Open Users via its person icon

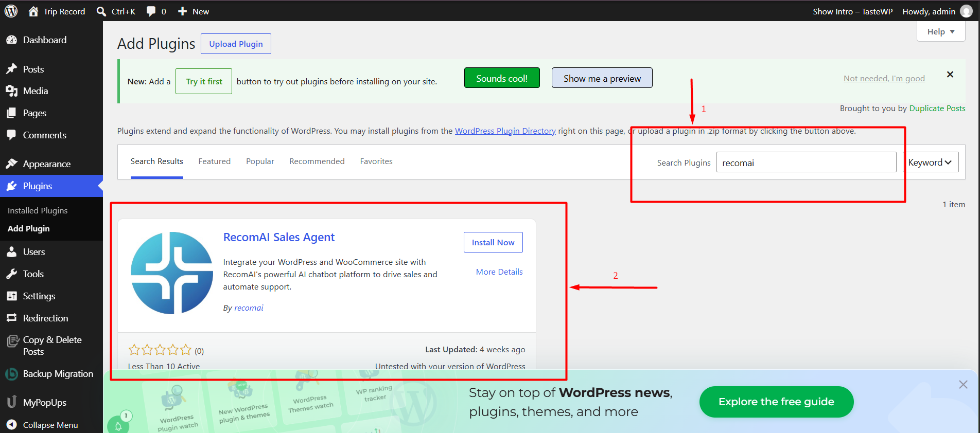pos(12,252)
